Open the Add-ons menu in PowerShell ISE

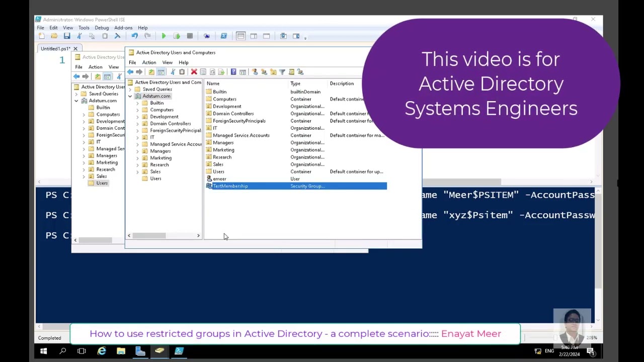click(x=123, y=28)
